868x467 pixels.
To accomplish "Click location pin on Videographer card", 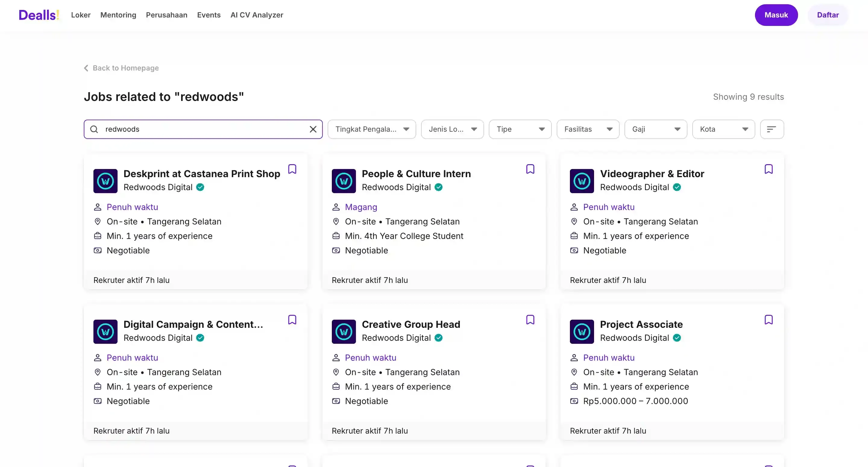I will click(x=574, y=221).
